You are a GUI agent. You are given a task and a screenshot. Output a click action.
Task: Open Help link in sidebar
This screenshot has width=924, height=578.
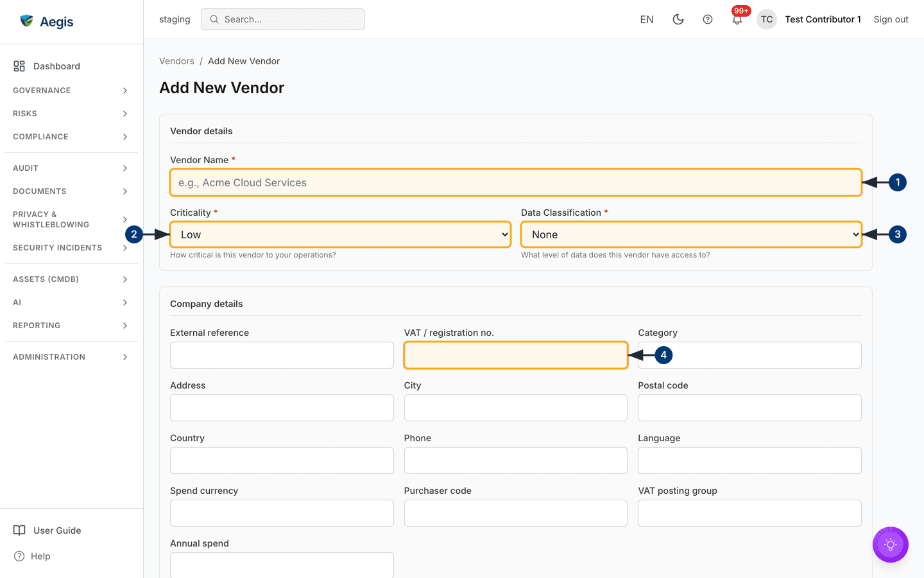(40, 556)
